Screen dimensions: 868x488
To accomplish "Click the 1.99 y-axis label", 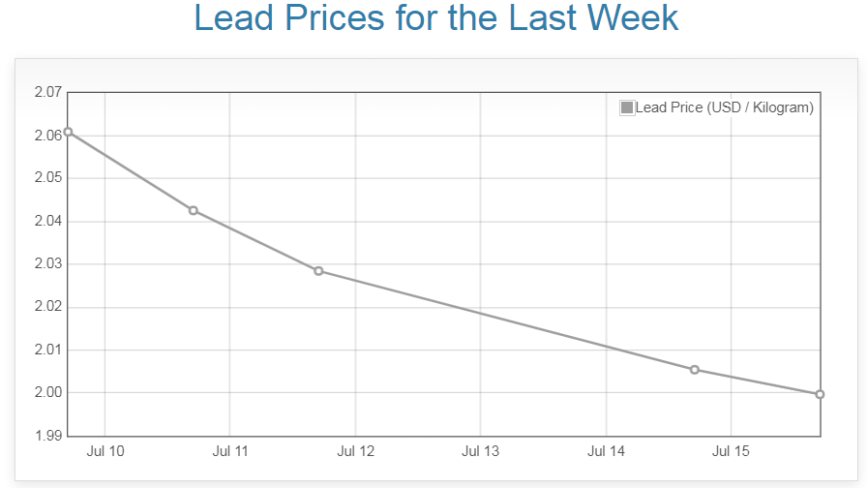I will (47, 436).
